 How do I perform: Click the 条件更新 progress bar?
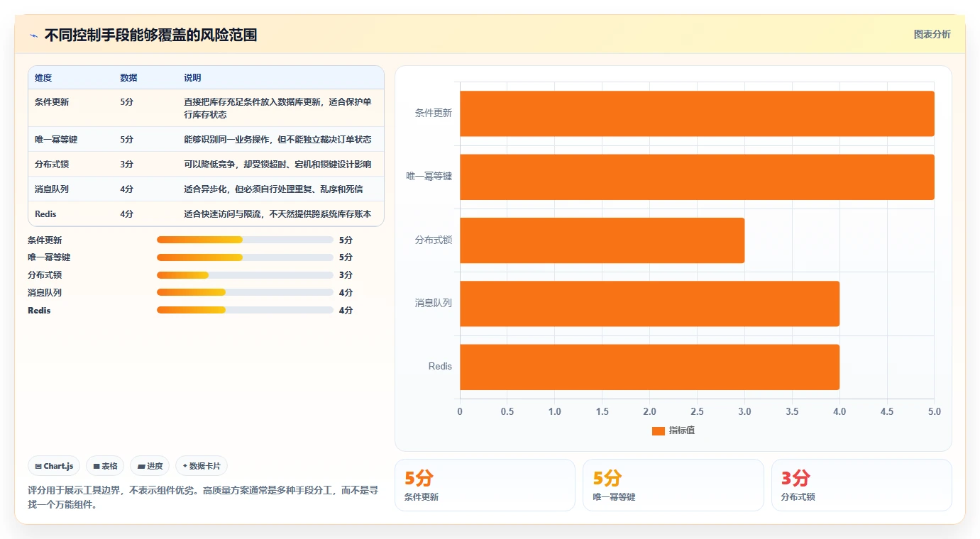pos(245,240)
